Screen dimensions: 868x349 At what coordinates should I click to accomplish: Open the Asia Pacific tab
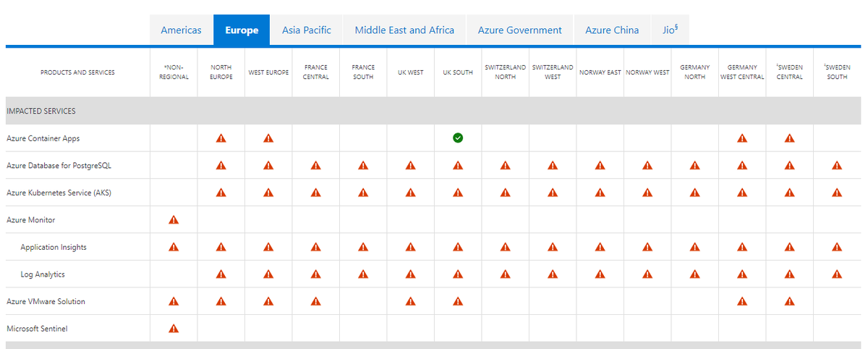(x=307, y=30)
